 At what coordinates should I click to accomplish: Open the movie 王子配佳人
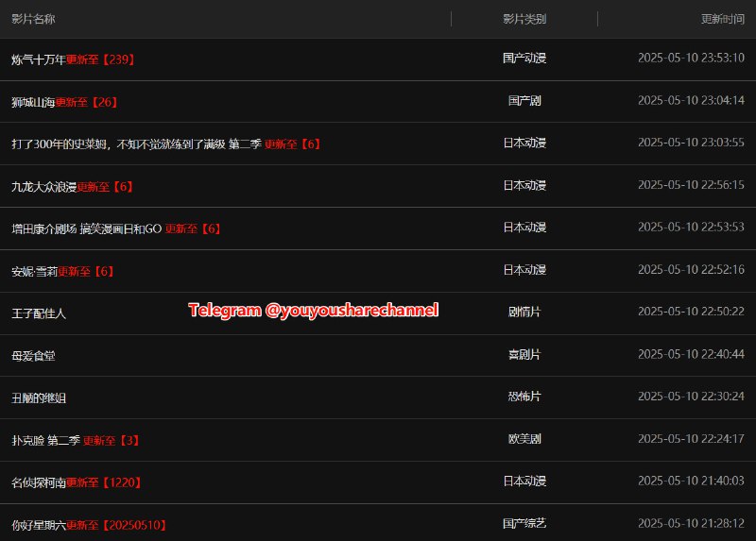39,313
